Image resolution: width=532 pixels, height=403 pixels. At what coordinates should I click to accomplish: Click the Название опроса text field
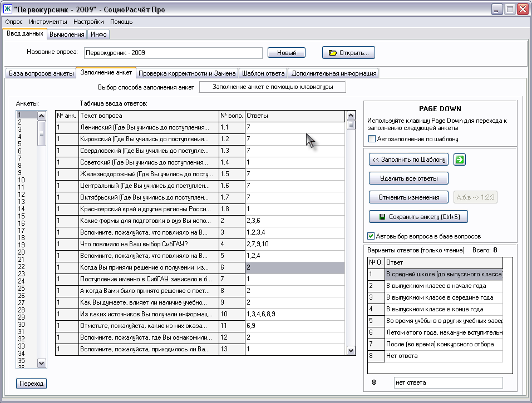pos(173,53)
